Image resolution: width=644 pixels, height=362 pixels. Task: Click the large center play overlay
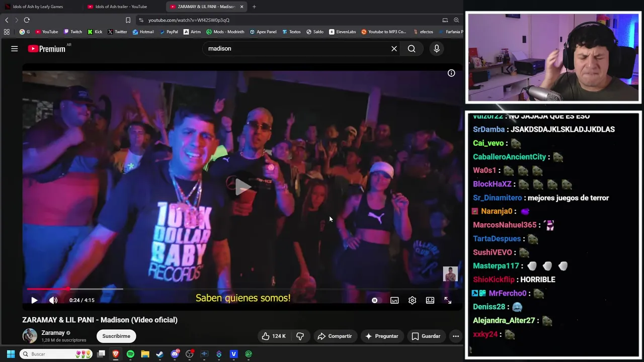pos(243,188)
